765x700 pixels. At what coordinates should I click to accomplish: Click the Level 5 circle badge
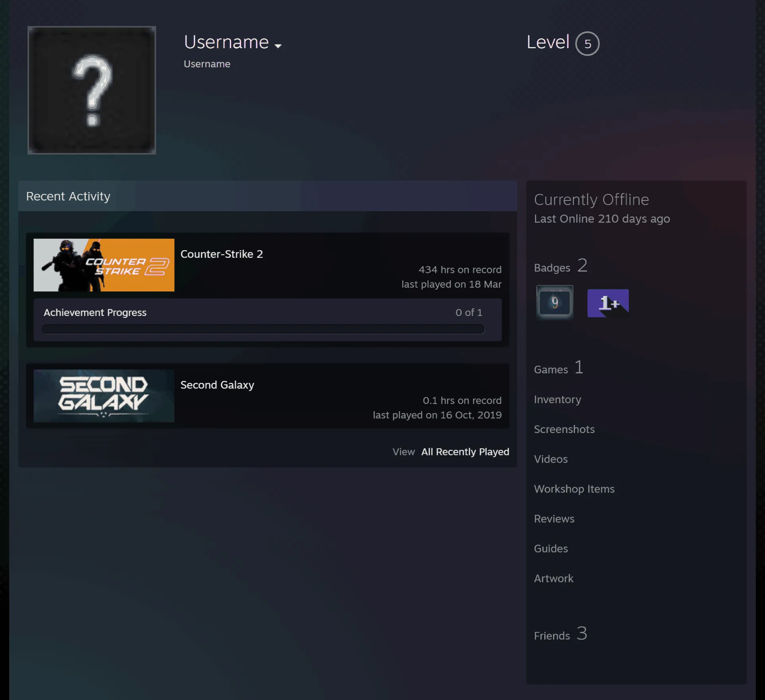(x=587, y=43)
